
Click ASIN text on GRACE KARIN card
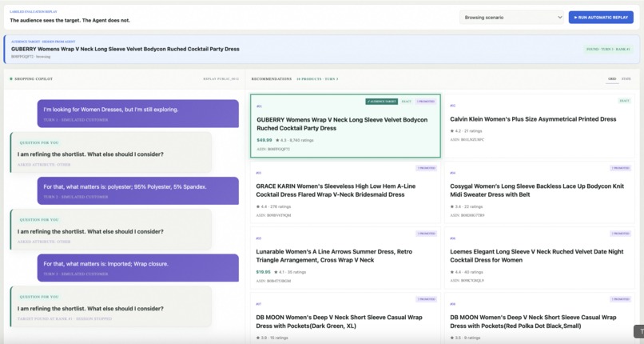(273, 215)
